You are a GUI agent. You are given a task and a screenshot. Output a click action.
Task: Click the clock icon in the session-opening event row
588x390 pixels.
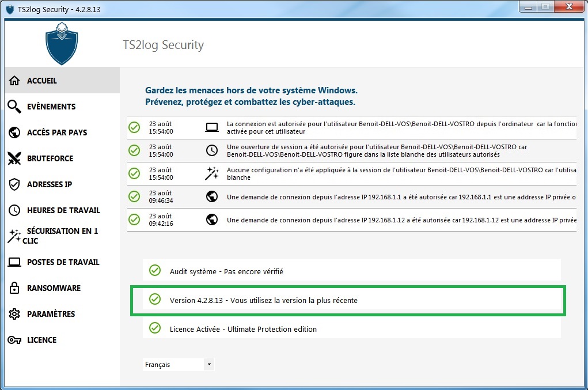pos(212,150)
